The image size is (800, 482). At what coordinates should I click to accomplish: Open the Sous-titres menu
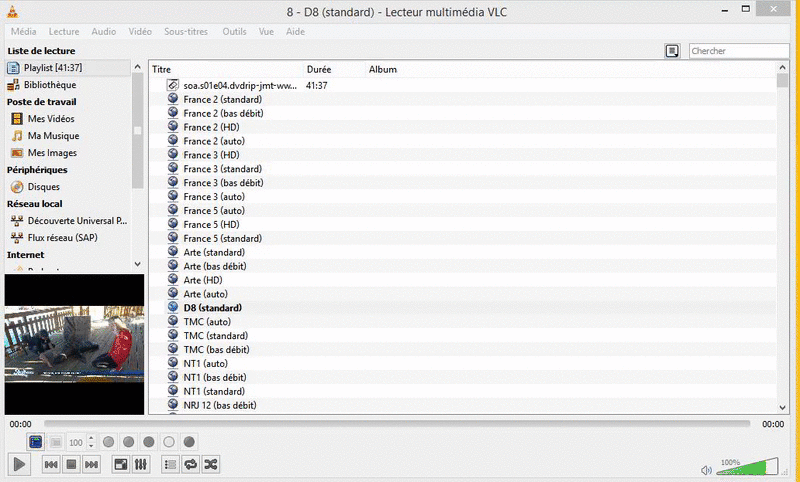[186, 32]
